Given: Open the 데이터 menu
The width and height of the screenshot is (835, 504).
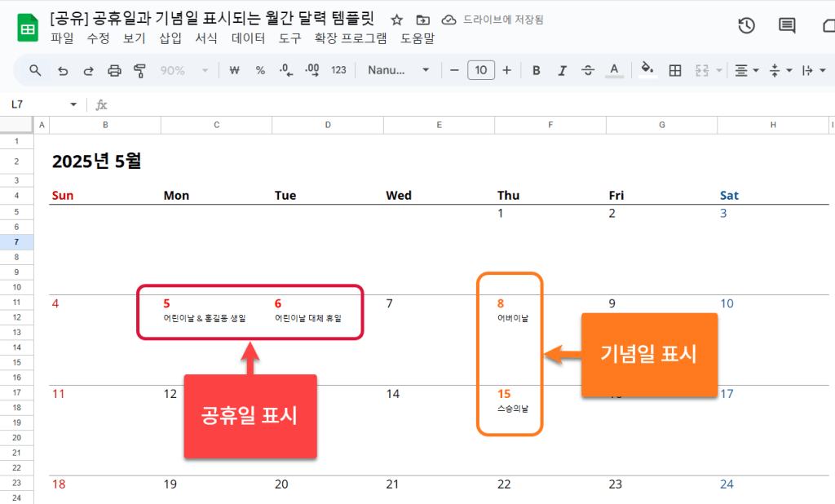Looking at the screenshot, I should (248, 38).
